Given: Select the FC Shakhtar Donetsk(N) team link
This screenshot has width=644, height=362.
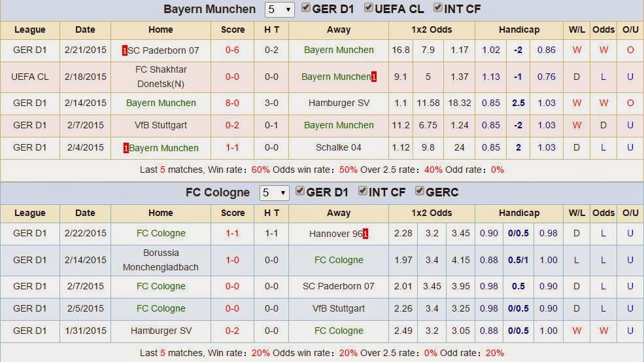Looking at the screenshot, I should (160, 77).
